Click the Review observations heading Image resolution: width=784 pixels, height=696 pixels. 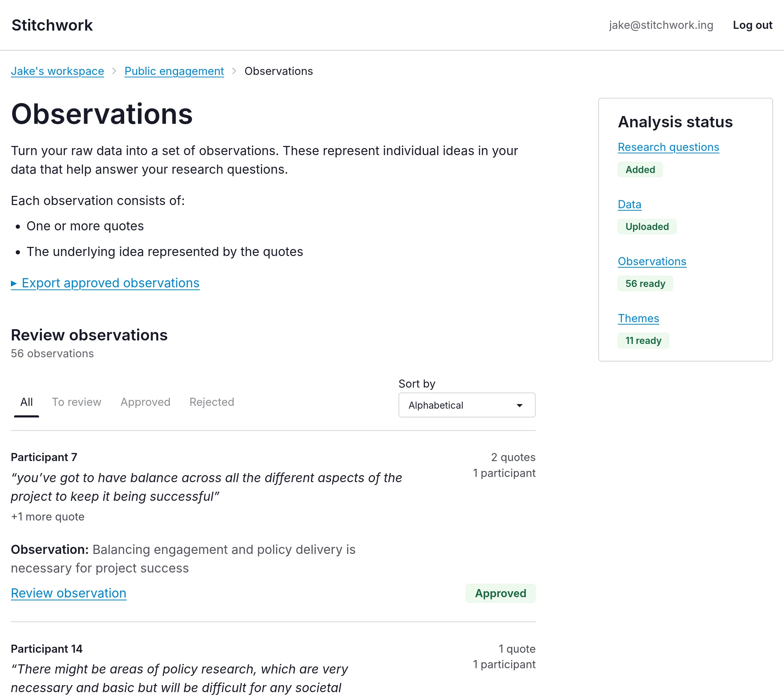pos(89,335)
